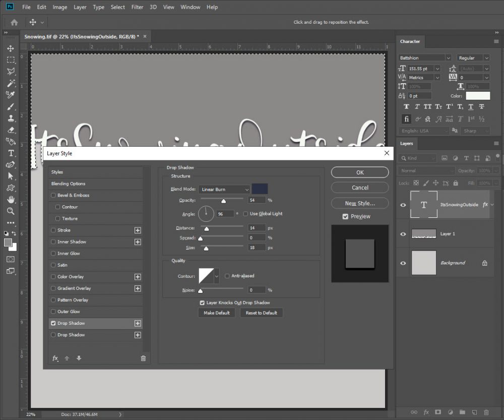Image resolution: width=504 pixels, height=420 pixels.
Task: Select the Type tool in the toolbar
Action: (11, 153)
